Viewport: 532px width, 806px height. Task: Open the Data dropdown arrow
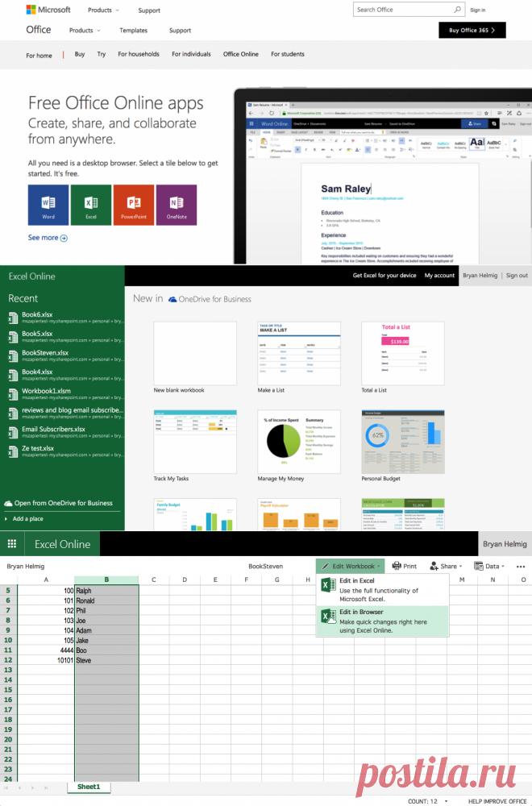tap(503, 567)
